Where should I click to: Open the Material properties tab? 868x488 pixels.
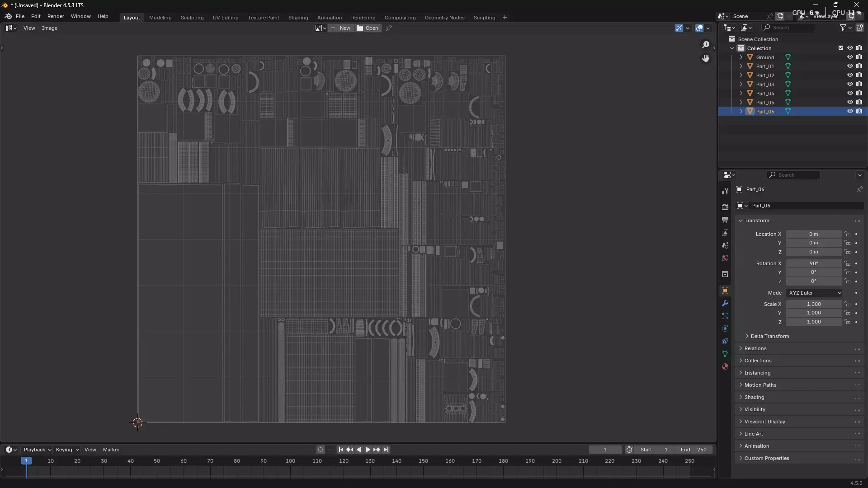[725, 366]
